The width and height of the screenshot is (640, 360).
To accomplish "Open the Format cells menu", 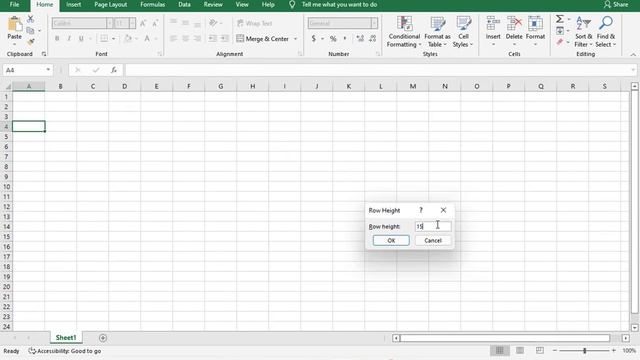I will point(535,32).
